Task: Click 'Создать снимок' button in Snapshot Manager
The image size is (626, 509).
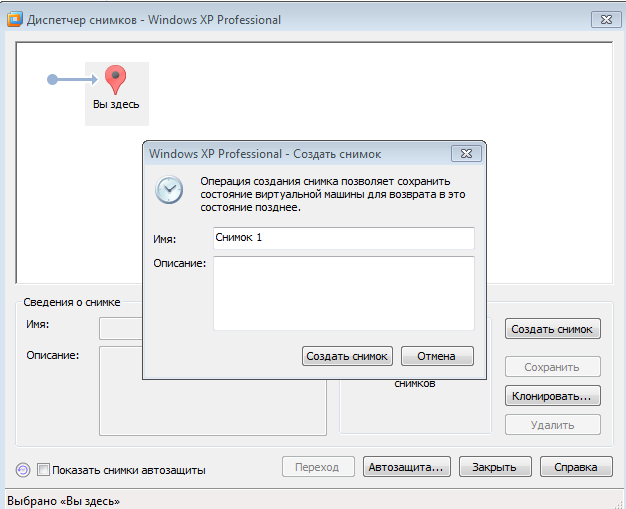Action: pos(553,329)
